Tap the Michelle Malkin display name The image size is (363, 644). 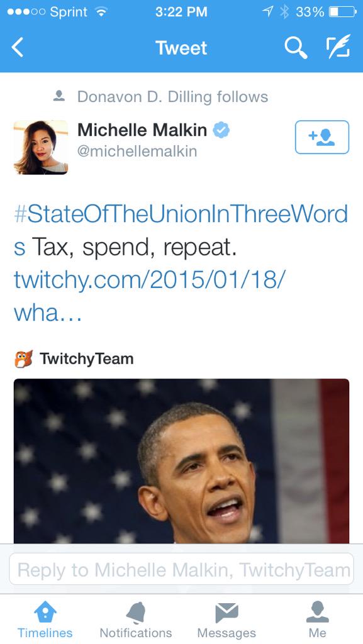click(x=142, y=130)
